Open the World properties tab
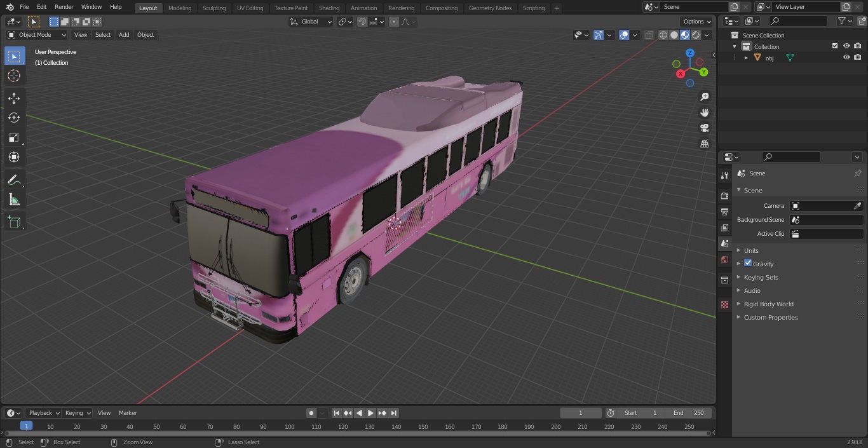868x448 pixels. [724, 260]
